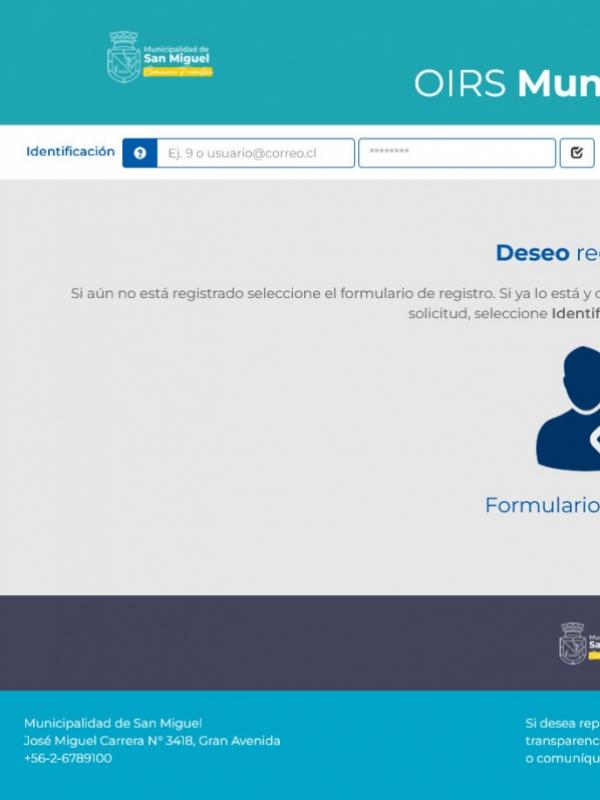Click the José Miguel Carrera address line
The image size is (600, 800).
(x=152, y=741)
